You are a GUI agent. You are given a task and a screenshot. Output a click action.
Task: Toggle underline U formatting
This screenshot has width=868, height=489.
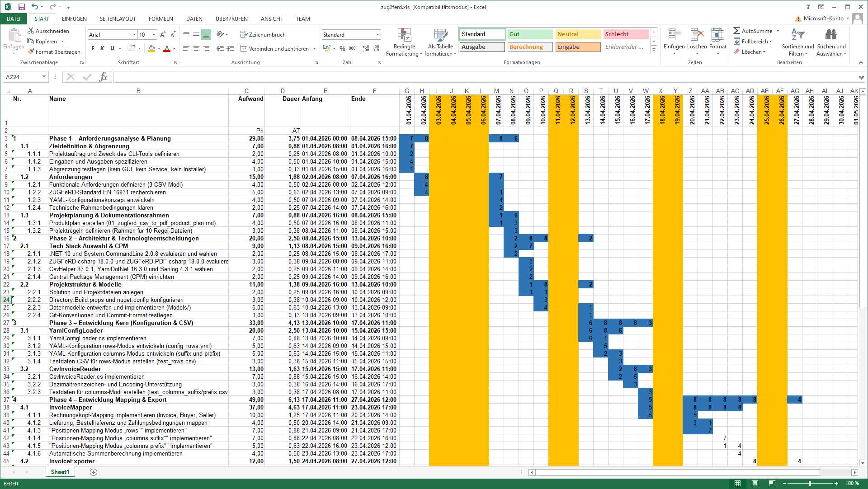pos(112,48)
